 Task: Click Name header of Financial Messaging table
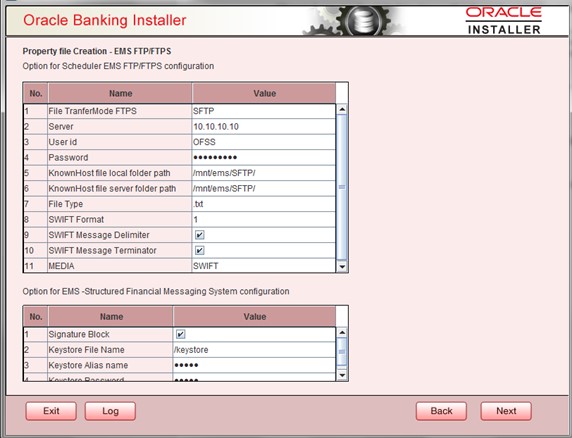tap(111, 317)
